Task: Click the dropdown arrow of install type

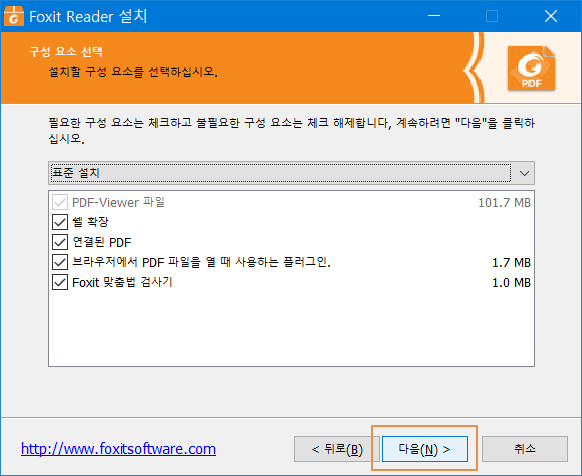Action: click(524, 173)
